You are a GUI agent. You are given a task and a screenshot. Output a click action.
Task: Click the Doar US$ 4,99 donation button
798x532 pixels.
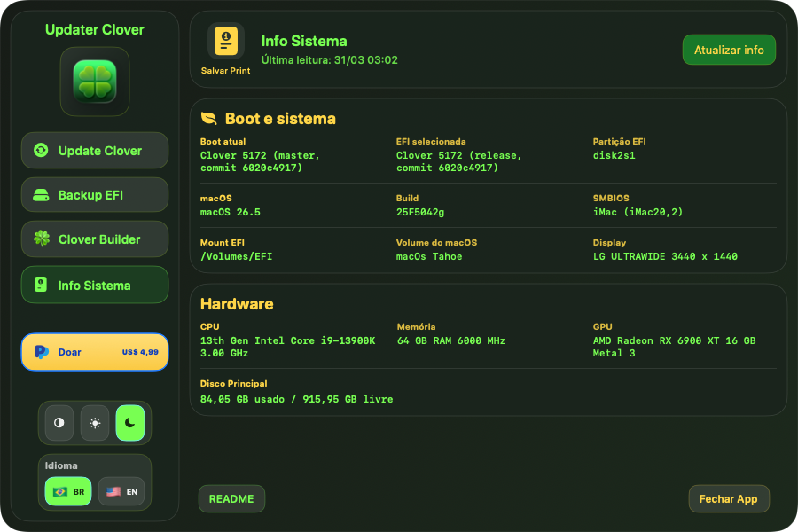coord(95,352)
